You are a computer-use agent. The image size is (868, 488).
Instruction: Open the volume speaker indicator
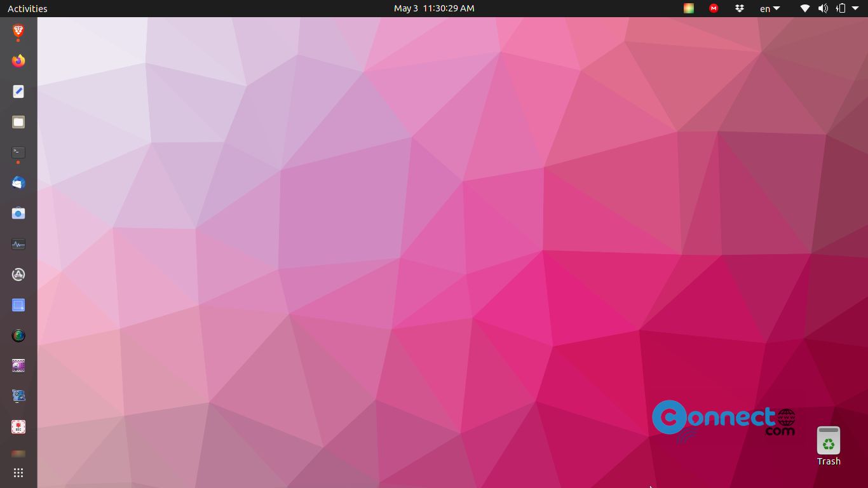pyautogui.click(x=823, y=8)
